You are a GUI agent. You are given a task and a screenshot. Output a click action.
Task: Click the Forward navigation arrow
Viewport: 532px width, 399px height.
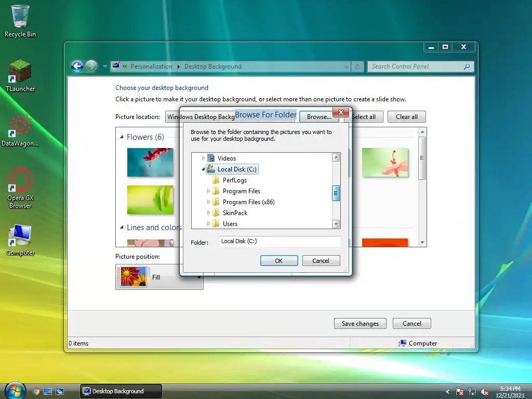point(91,66)
